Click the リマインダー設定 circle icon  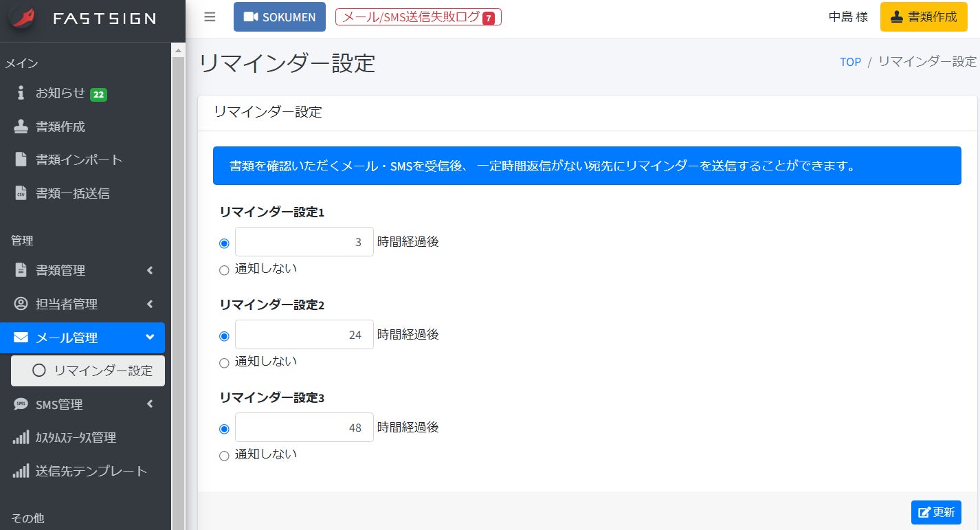pos(39,371)
